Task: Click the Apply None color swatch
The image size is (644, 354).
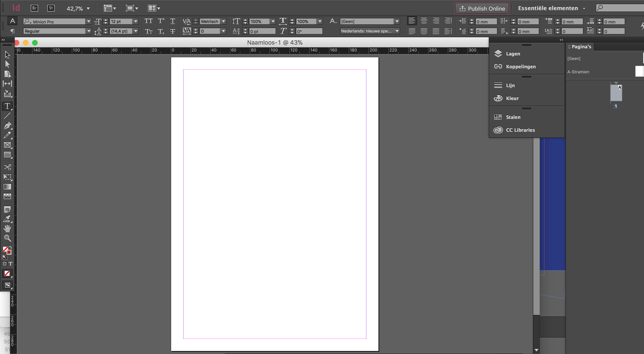Action: tap(7, 274)
